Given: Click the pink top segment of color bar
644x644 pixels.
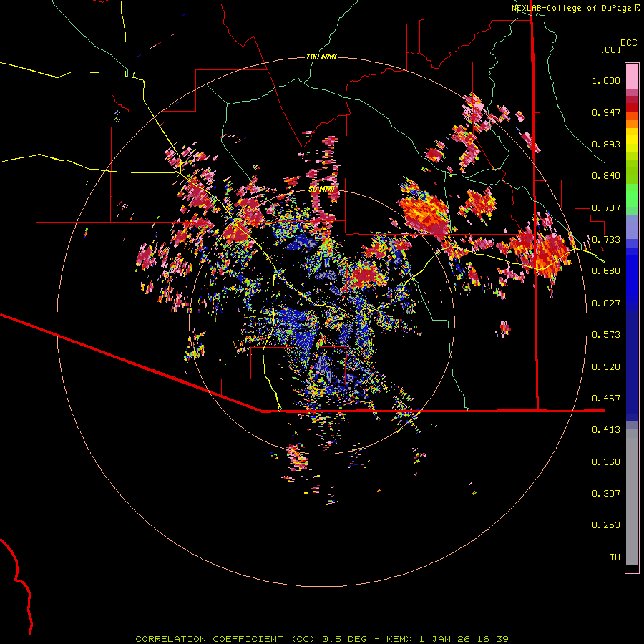Looking at the screenshot, I should pos(632,77).
